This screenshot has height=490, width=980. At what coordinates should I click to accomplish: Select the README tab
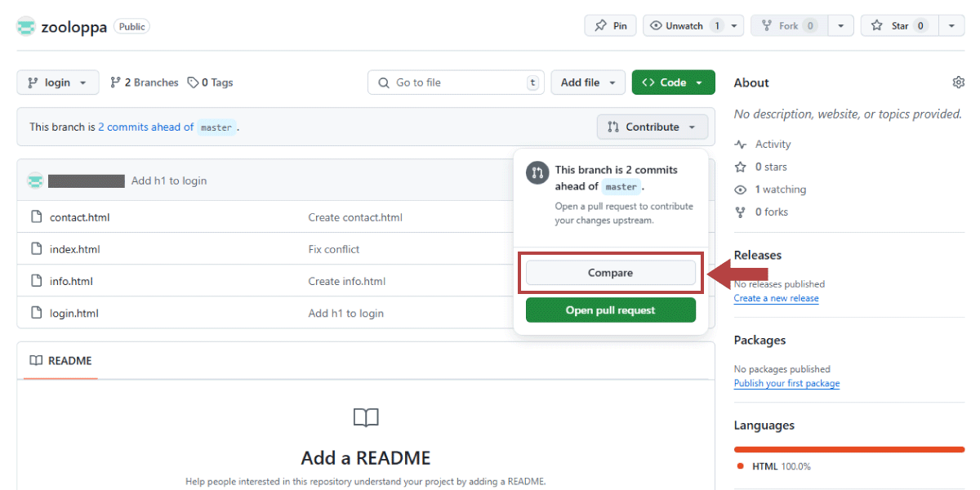(x=61, y=361)
